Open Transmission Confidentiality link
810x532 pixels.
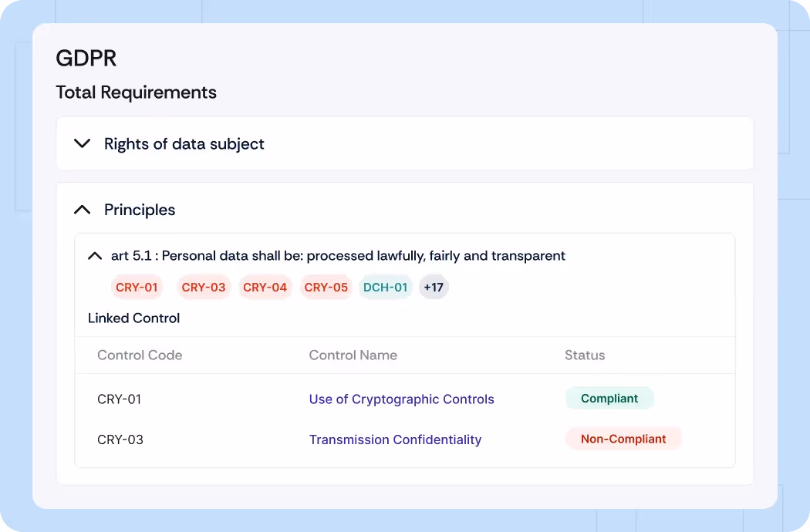pyautogui.click(x=395, y=439)
